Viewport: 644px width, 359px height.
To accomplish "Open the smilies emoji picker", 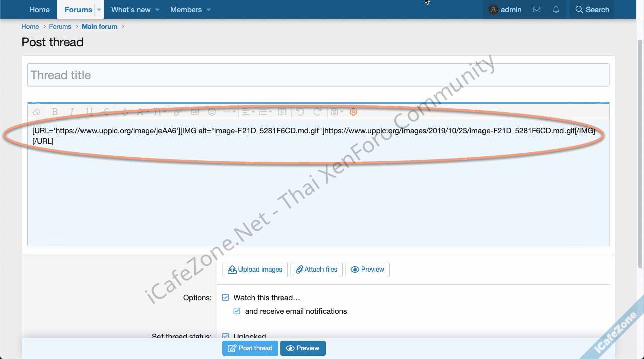I will coord(212,112).
